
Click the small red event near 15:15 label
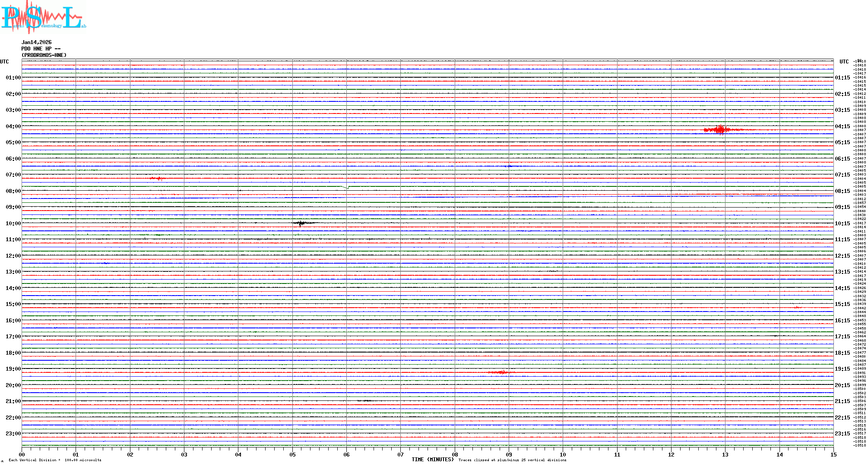pos(797,307)
